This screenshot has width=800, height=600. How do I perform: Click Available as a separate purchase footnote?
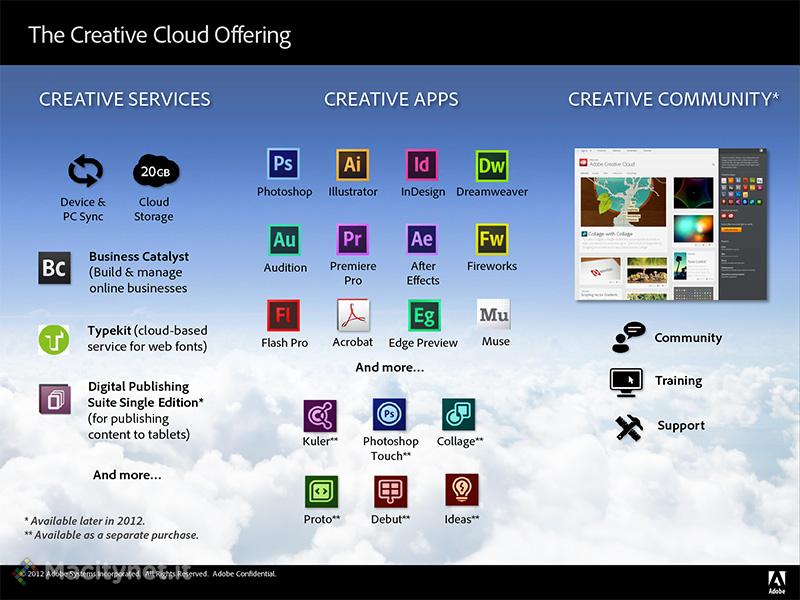pyautogui.click(x=111, y=535)
